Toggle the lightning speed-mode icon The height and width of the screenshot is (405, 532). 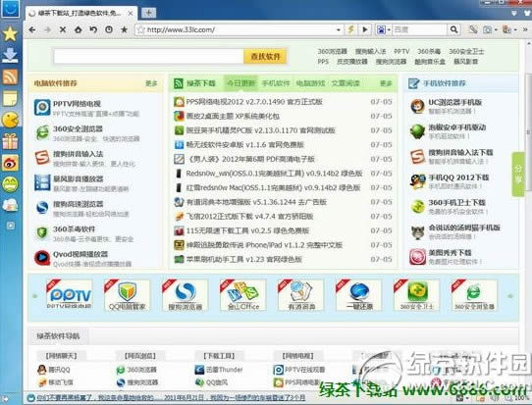(x=350, y=29)
